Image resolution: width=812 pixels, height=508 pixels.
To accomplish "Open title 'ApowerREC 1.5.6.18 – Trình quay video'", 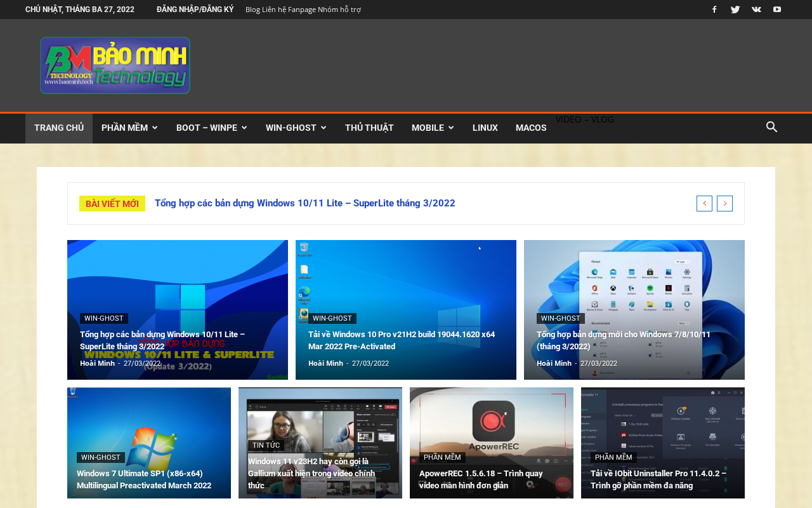I will (x=481, y=479).
